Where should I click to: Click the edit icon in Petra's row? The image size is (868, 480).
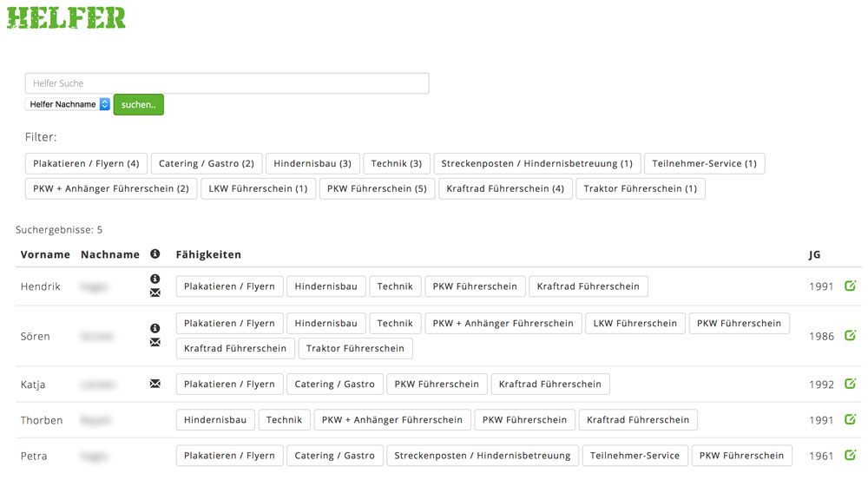point(850,455)
